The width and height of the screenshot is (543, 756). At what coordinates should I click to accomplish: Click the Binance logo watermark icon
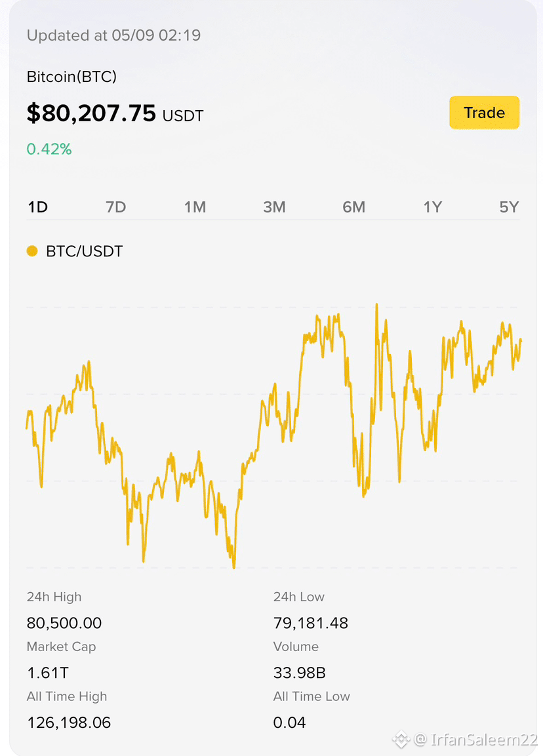pos(401,739)
